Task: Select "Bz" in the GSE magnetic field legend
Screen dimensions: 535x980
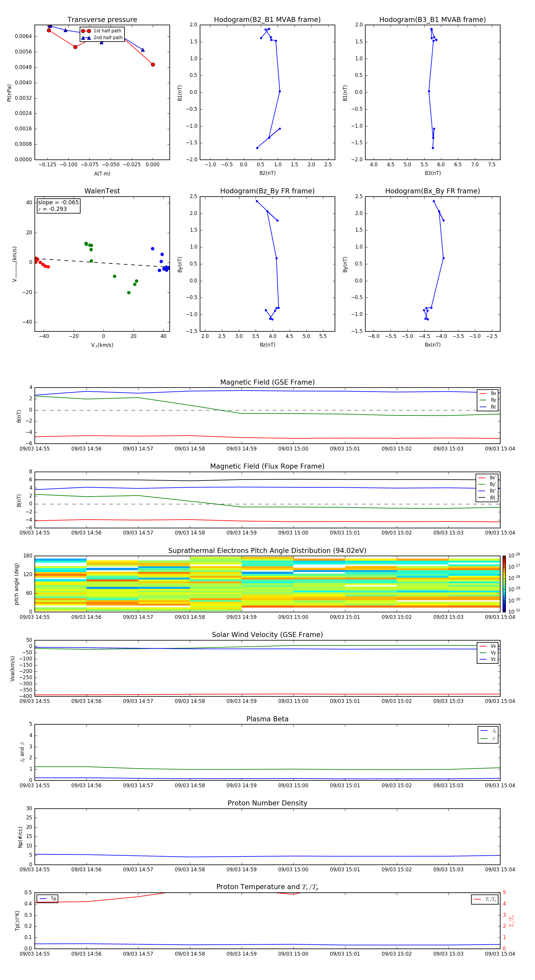Action: pos(488,407)
